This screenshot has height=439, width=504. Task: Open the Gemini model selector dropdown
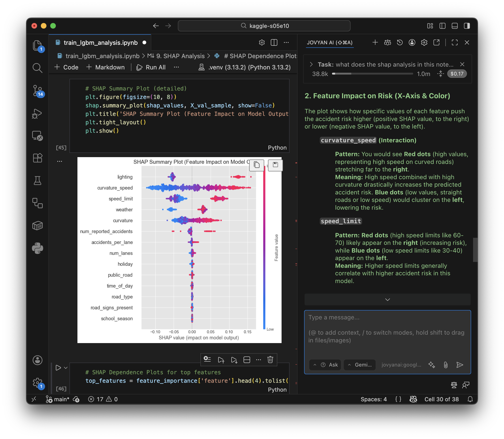tap(360, 365)
